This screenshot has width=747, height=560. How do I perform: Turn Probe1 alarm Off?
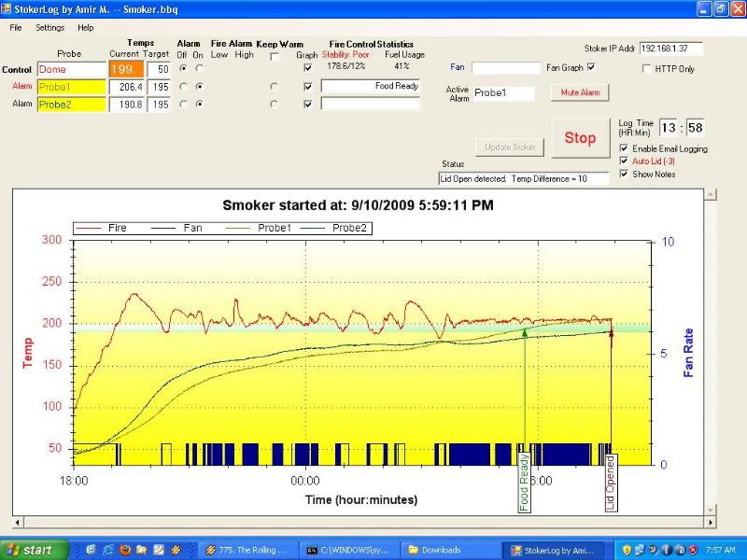pyautogui.click(x=183, y=87)
